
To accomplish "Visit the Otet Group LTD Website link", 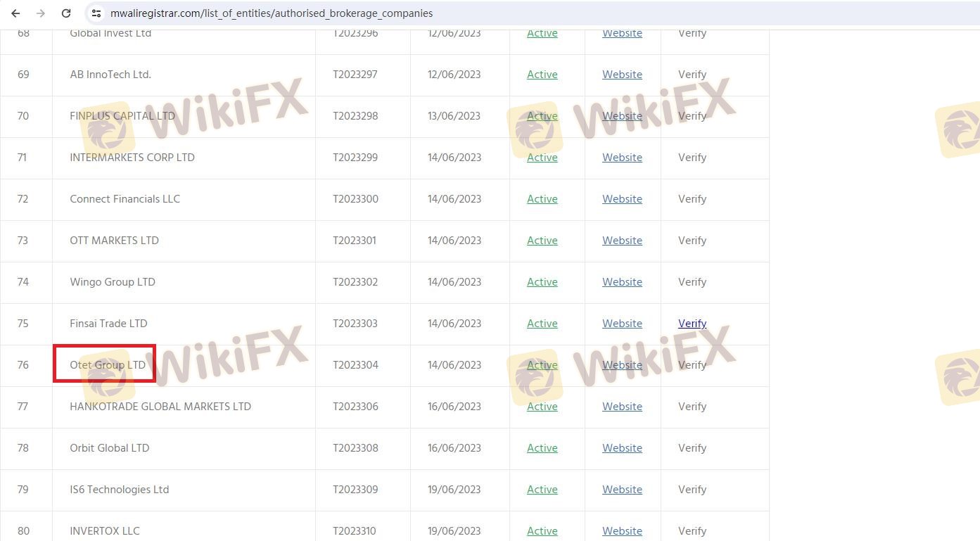I will tap(622, 365).
